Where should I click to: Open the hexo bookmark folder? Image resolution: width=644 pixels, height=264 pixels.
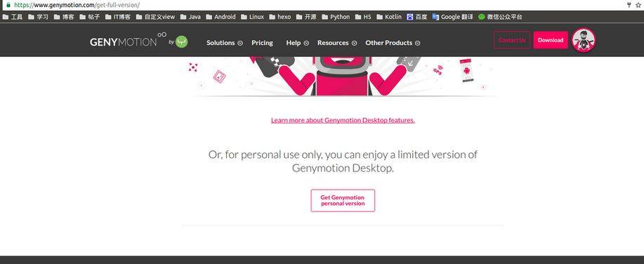(280, 17)
